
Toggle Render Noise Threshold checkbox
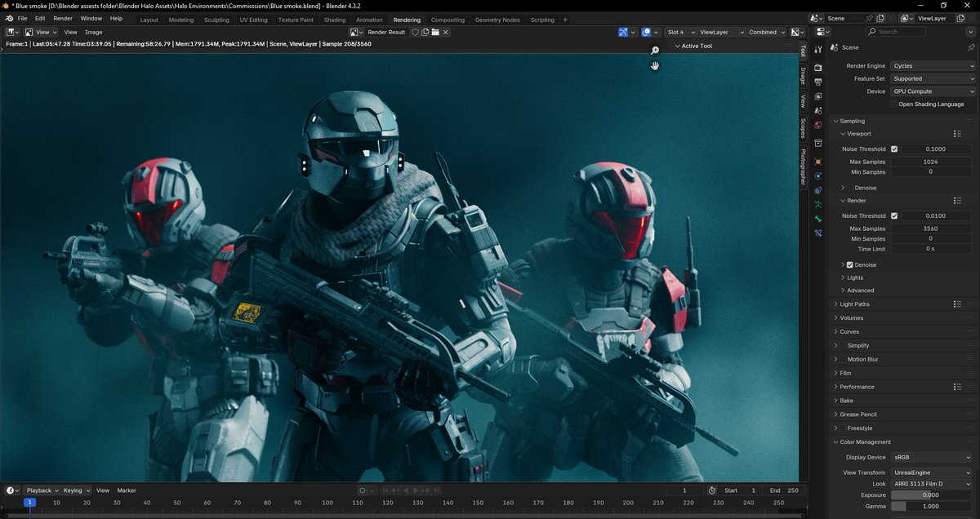[x=894, y=216]
